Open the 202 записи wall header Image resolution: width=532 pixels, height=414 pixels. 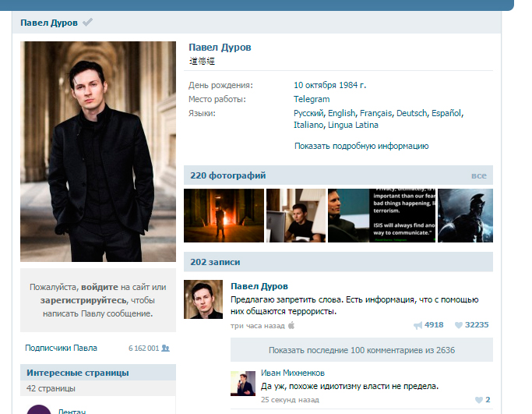215,262
